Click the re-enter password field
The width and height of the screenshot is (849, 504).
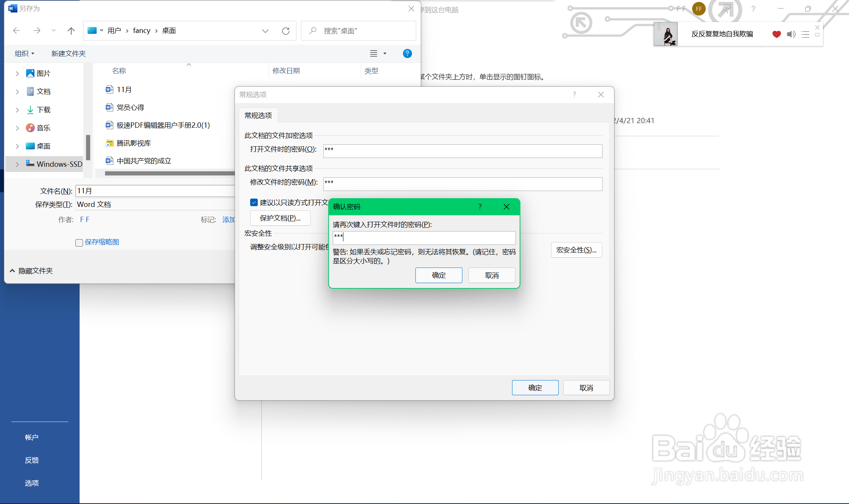424,238
